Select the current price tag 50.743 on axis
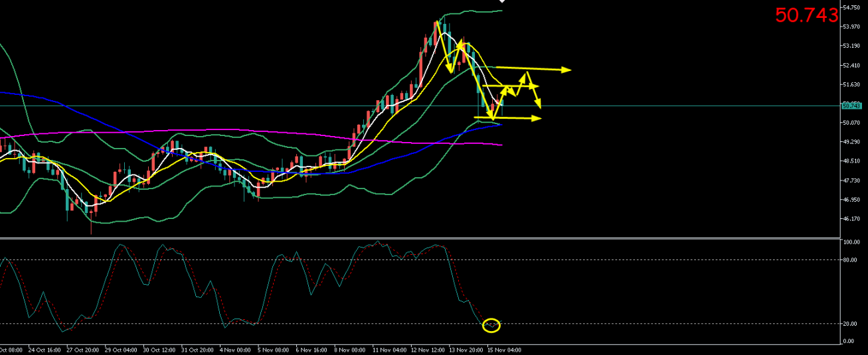This screenshot has height=355, width=868. pyautogui.click(x=851, y=106)
